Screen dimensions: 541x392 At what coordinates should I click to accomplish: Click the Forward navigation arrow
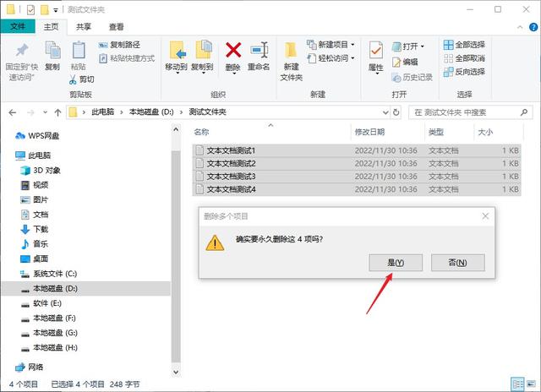click(30, 112)
